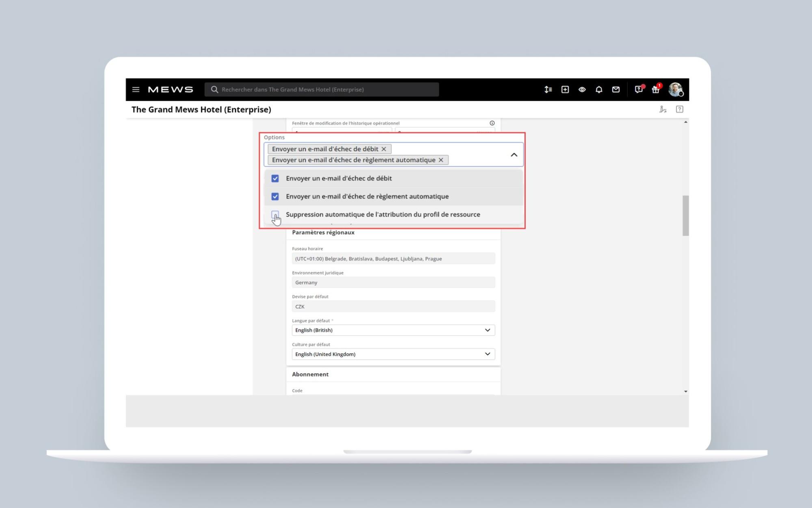Uncheck Envoyer un e-mail d'échec de débit
The height and width of the screenshot is (508, 812).
[275, 178]
